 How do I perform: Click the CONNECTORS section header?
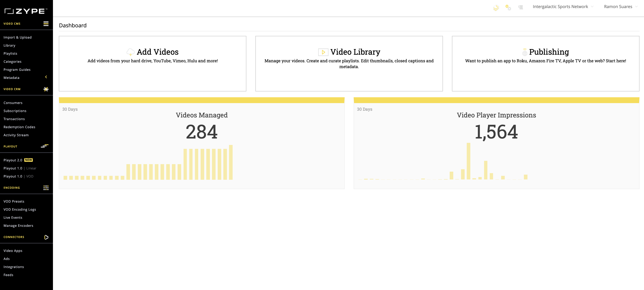tap(14, 237)
